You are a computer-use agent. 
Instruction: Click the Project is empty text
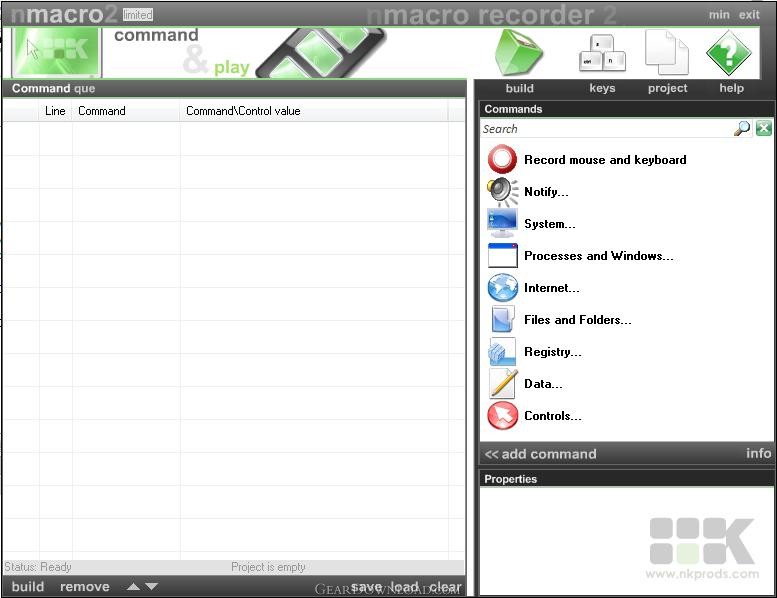[268, 567]
